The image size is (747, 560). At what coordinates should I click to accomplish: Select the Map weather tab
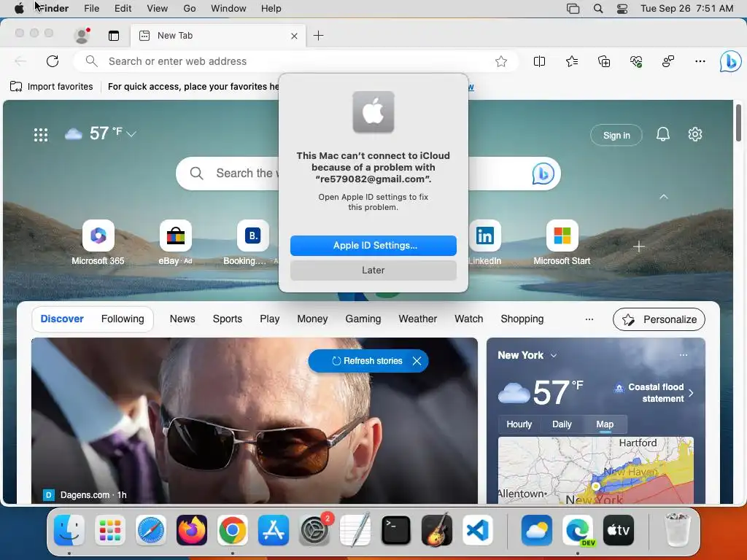tap(605, 424)
